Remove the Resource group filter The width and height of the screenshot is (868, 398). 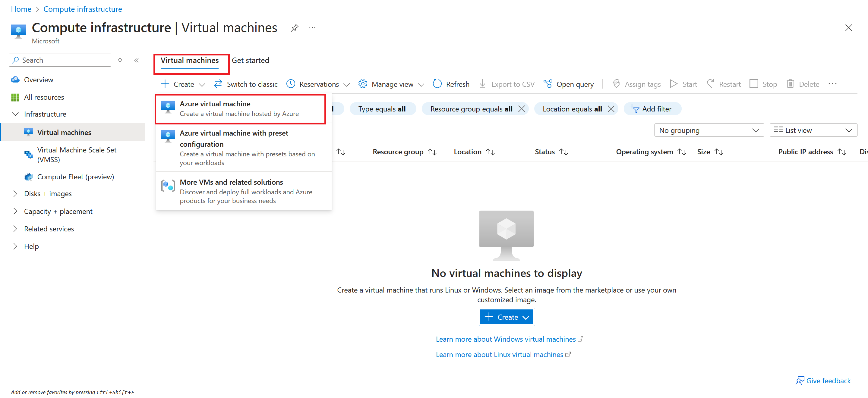[x=521, y=109]
